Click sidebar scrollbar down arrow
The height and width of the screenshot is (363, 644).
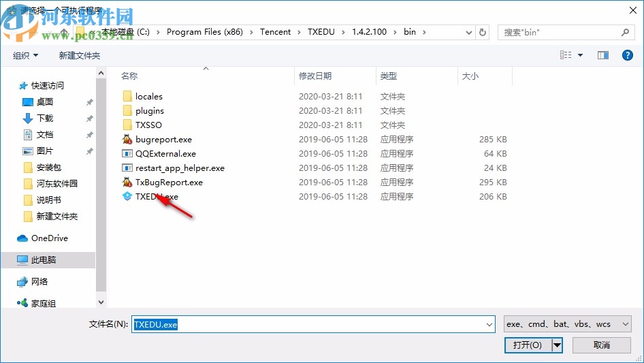tap(101, 302)
